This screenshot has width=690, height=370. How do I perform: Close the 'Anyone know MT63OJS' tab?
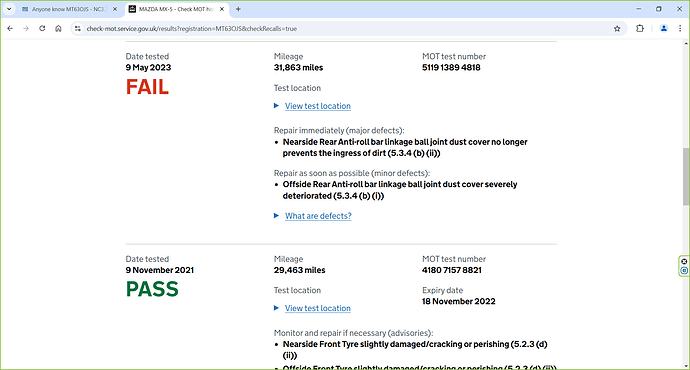click(115, 9)
